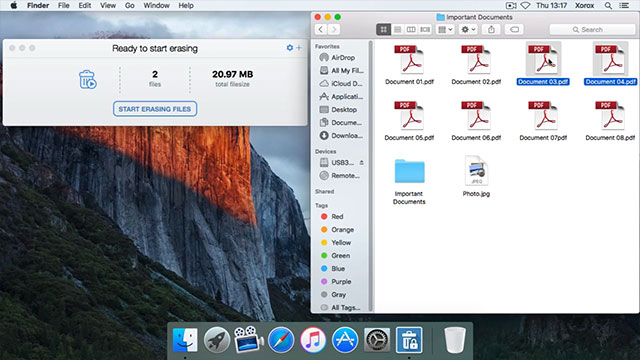
Task: Switch Finder to column view
Action: click(411, 29)
